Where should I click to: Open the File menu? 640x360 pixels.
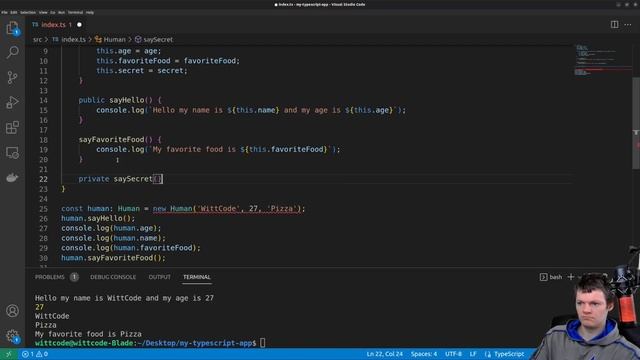pos(4,13)
